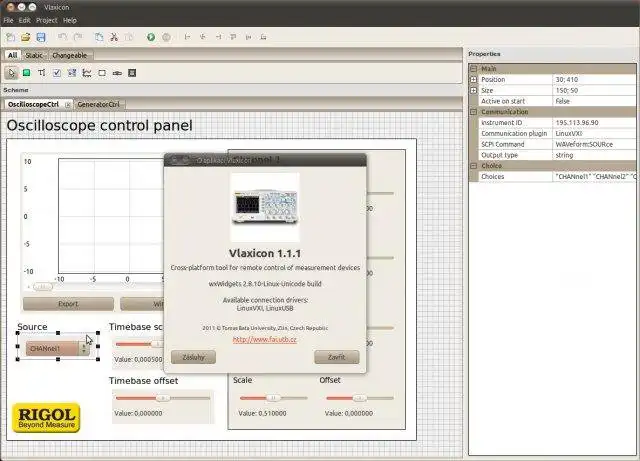
Task: Click the Choices property value field
Action: point(594,176)
